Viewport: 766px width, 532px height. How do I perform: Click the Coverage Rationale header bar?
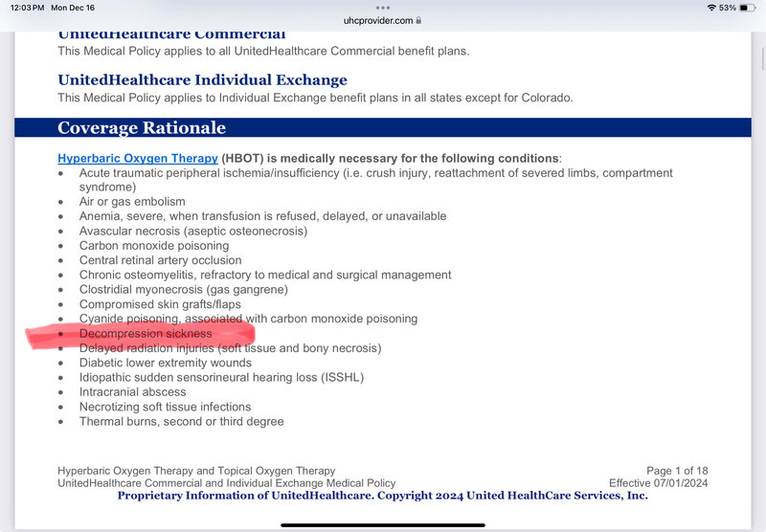point(382,127)
